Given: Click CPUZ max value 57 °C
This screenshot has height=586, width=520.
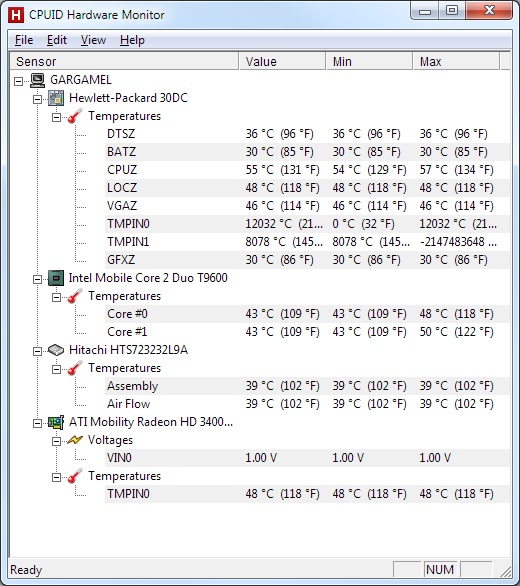Looking at the screenshot, I should coord(456,170).
